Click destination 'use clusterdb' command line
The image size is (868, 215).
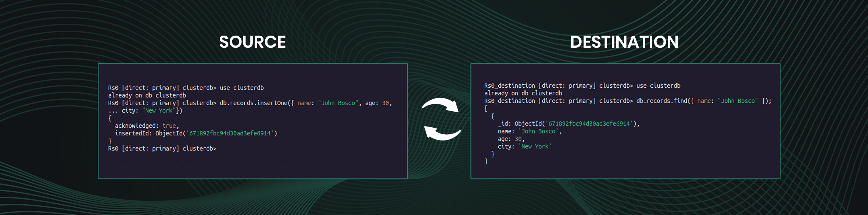pyautogui.click(x=582, y=86)
